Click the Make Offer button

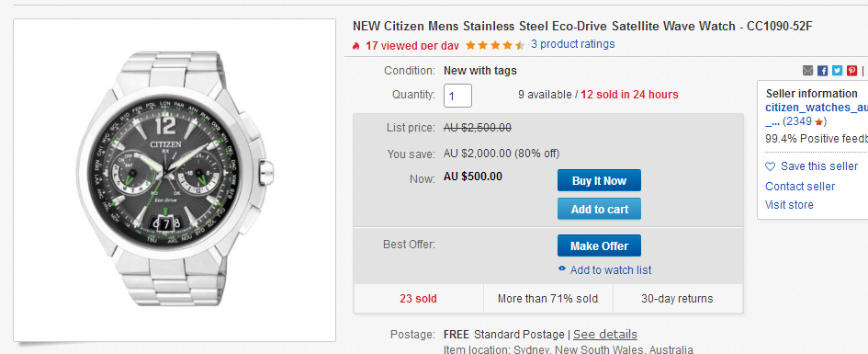pyautogui.click(x=599, y=246)
